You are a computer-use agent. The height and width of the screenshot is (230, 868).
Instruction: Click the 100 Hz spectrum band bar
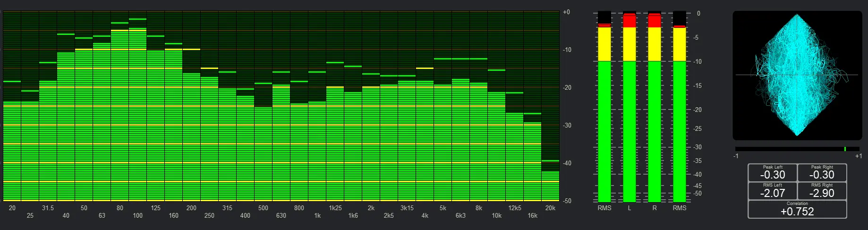137,118
